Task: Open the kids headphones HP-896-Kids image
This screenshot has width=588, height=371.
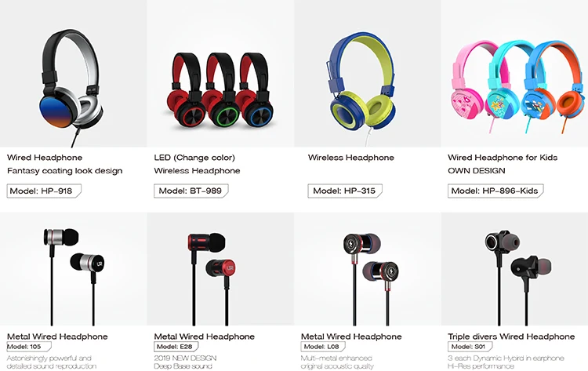Action: 514,74
